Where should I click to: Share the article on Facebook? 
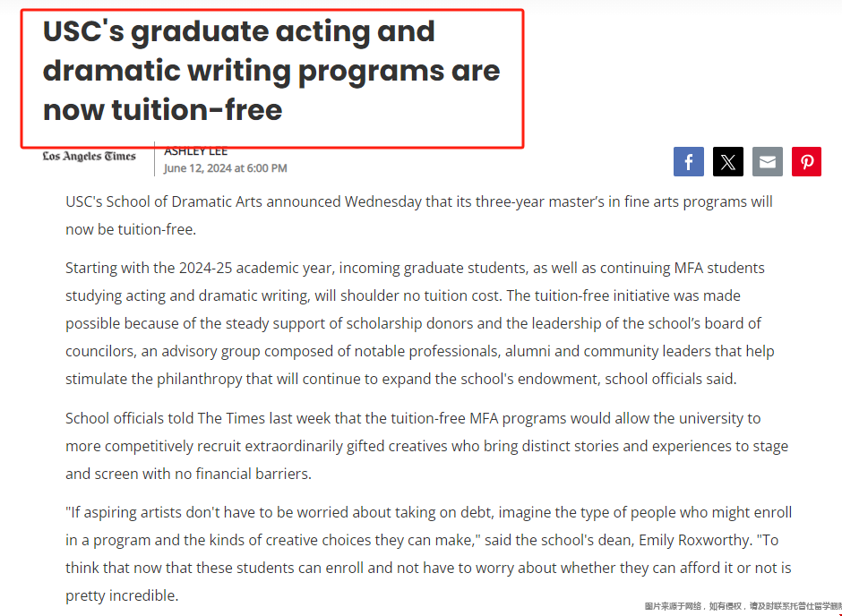(689, 161)
